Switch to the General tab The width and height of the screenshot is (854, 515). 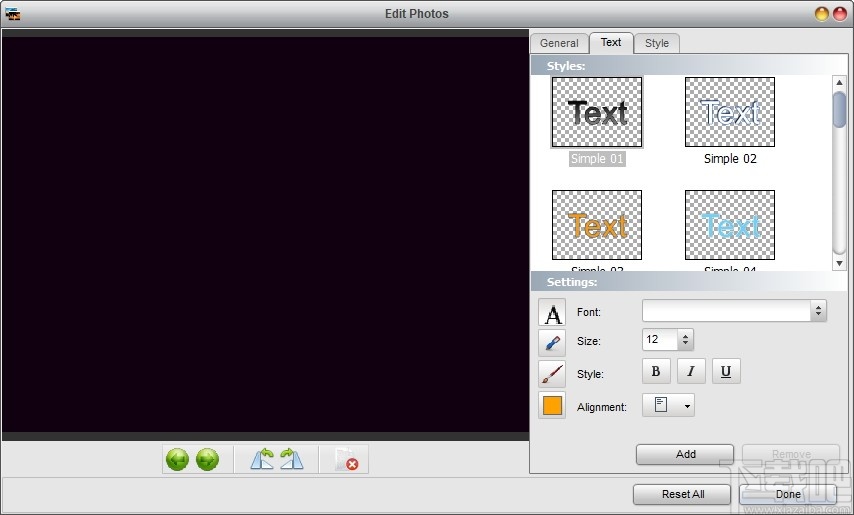[x=559, y=43]
